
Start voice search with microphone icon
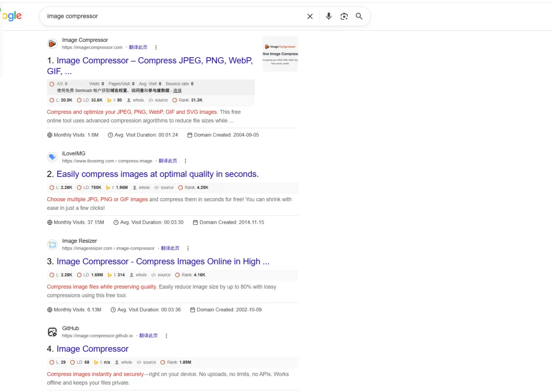(329, 16)
